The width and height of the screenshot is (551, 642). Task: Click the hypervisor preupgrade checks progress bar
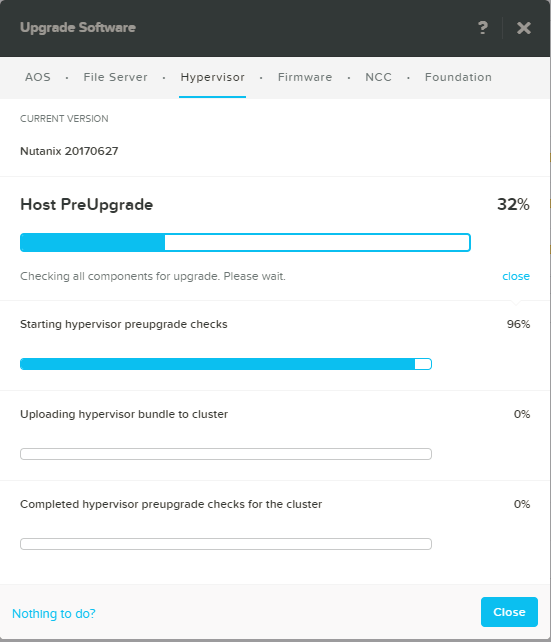226,364
